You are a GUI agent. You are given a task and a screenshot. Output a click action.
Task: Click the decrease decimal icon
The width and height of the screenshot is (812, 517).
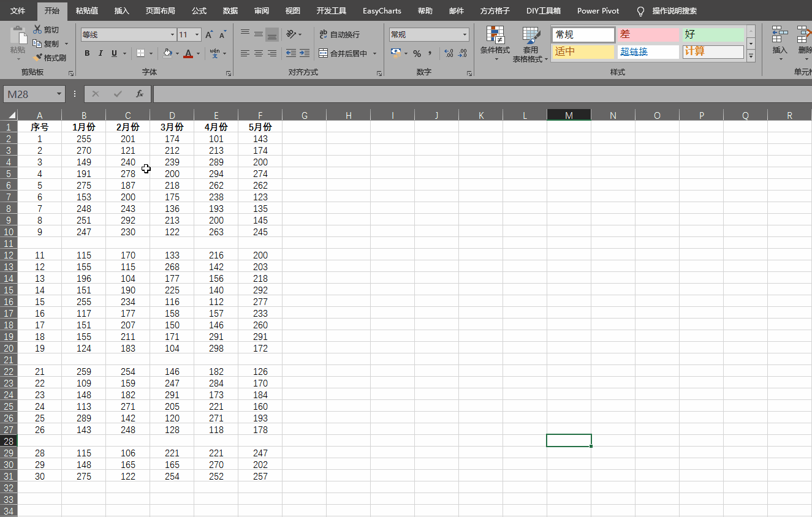click(462, 53)
